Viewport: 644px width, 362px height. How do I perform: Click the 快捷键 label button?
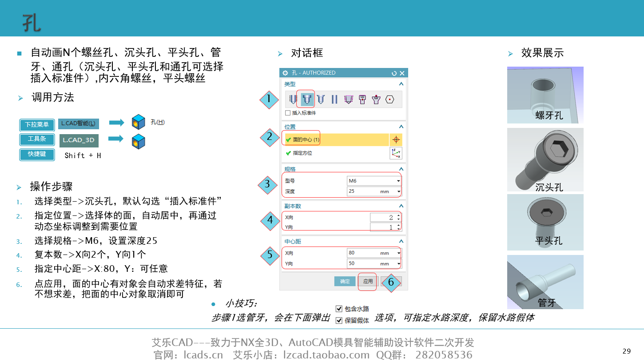(x=37, y=154)
